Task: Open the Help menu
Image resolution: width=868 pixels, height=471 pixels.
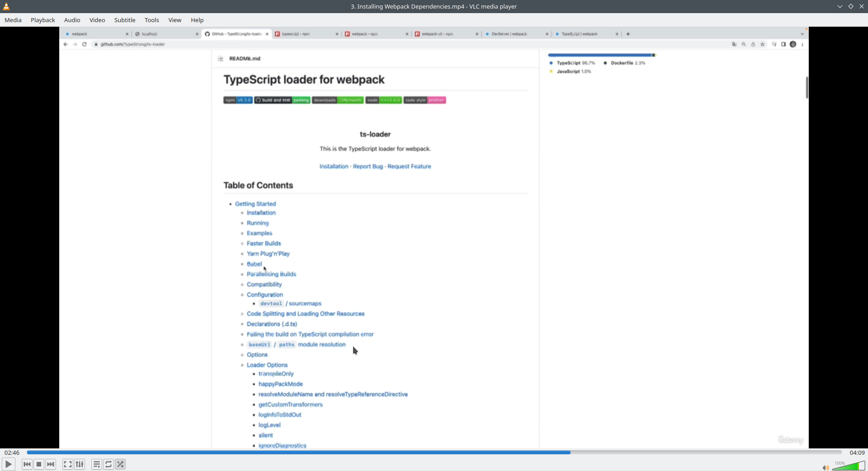Action: 197,20
